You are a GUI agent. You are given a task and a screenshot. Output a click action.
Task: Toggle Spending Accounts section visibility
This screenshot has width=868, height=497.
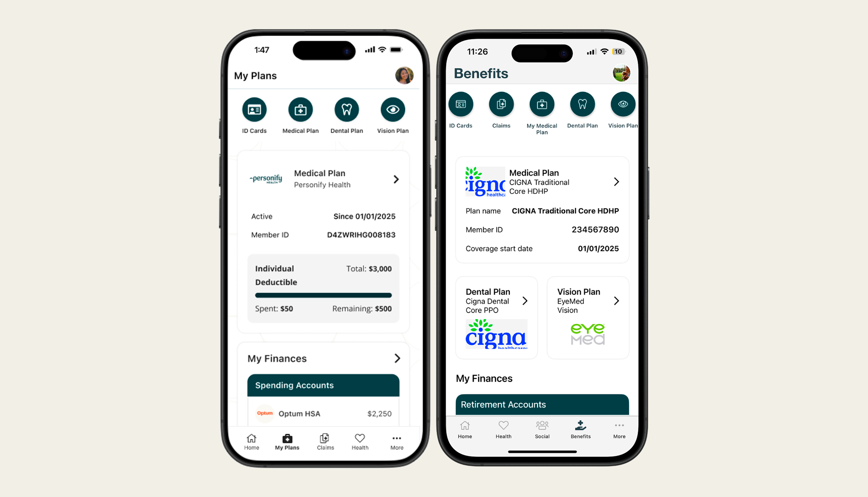click(x=322, y=385)
